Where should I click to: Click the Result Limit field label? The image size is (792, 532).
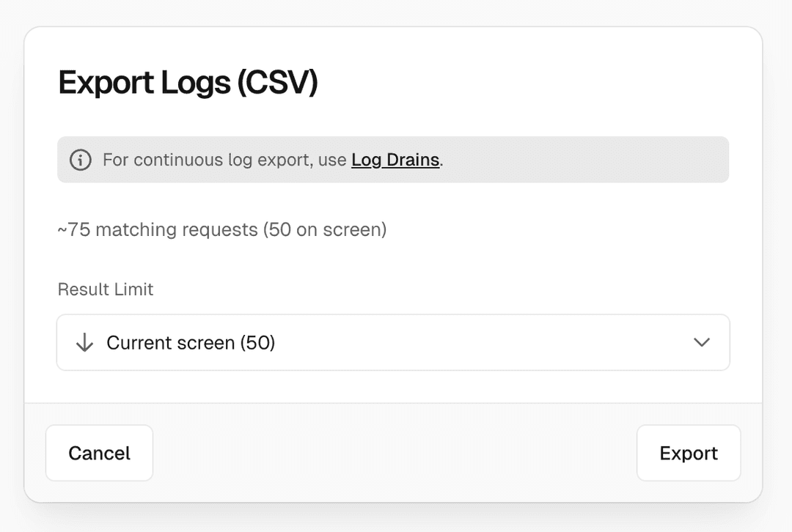(x=106, y=289)
